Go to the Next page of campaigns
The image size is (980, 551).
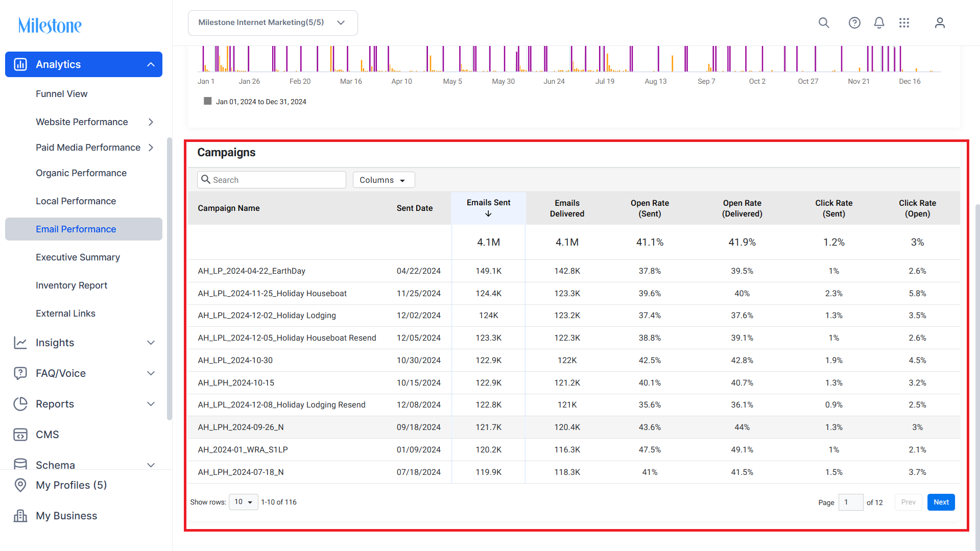(941, 502)
